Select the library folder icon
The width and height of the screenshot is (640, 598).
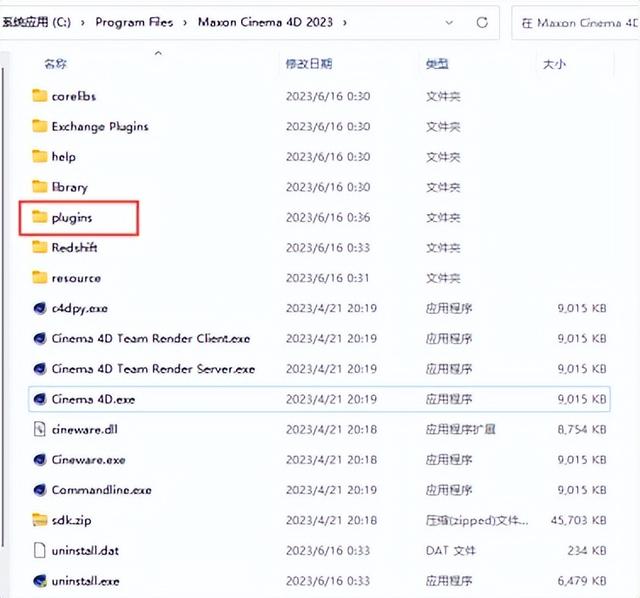pos(40,186)
